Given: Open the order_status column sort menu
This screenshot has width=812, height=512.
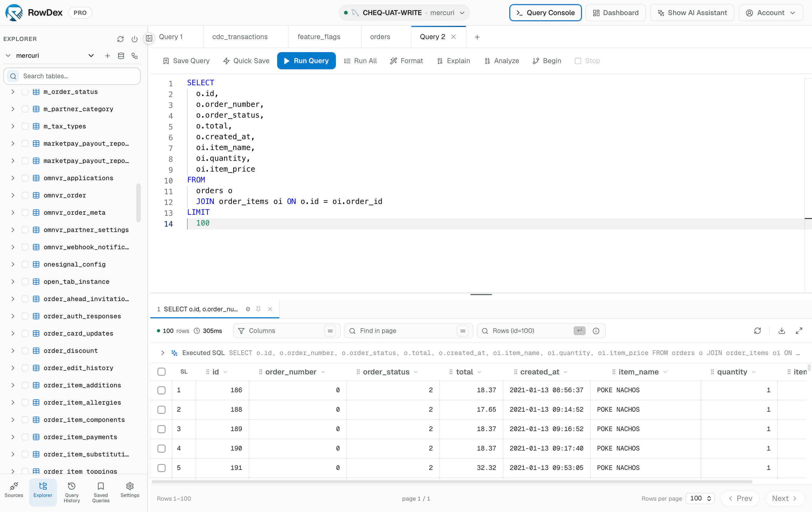Looking at the screenshot, I should tap(415, 372).
